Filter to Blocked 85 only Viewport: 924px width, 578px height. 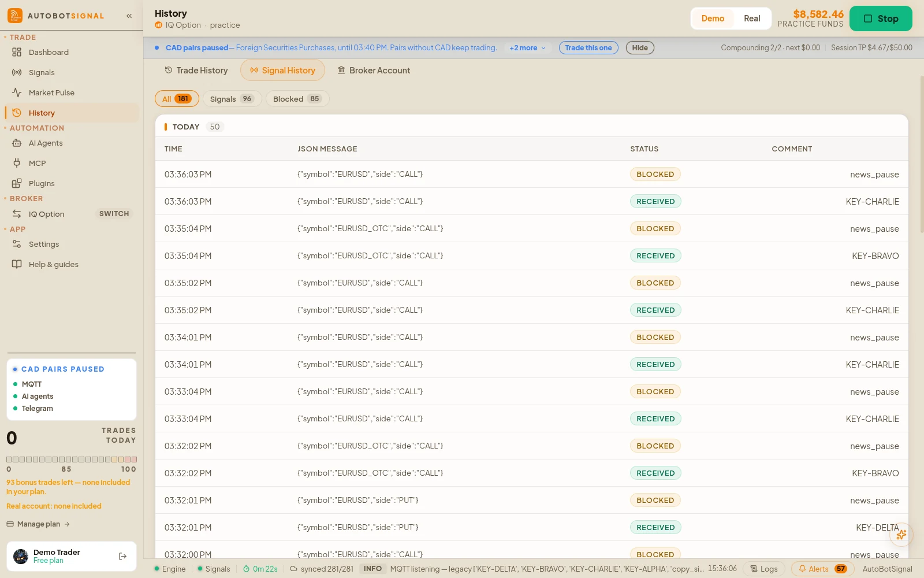[297, 99]
